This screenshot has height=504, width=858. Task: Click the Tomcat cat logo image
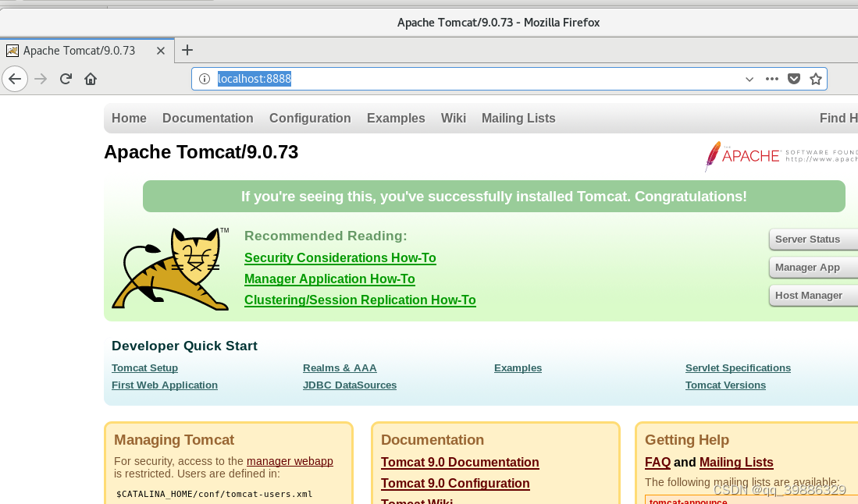[171, 269]
